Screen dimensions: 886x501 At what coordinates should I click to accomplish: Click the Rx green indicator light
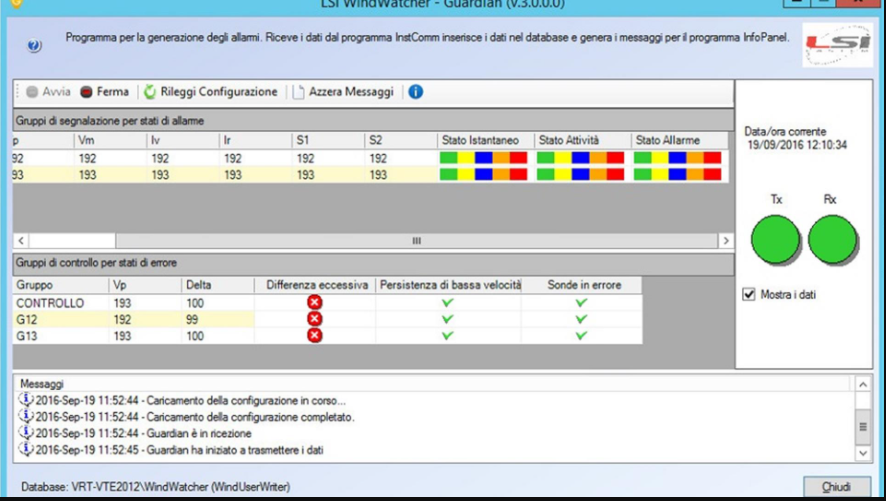tap(833, 239)
